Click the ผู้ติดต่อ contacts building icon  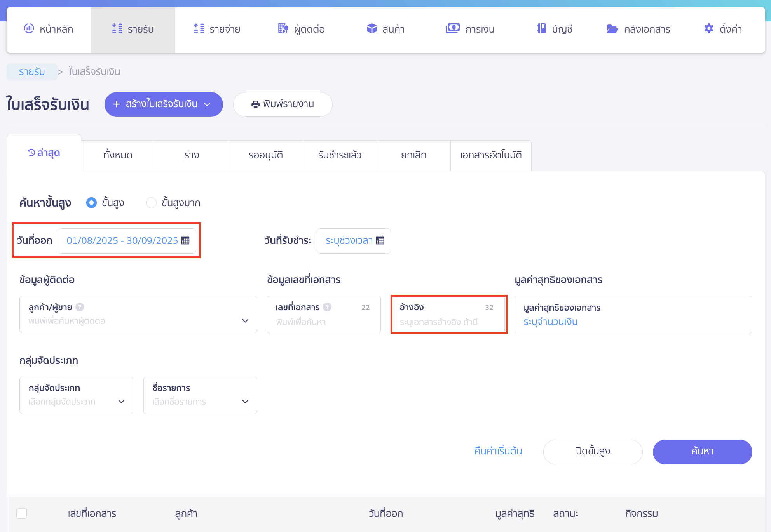click(x=283, y=29)
